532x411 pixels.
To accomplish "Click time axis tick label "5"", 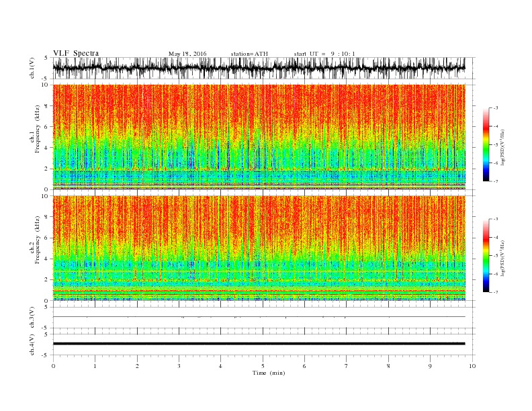I will (x=263, y=366).
